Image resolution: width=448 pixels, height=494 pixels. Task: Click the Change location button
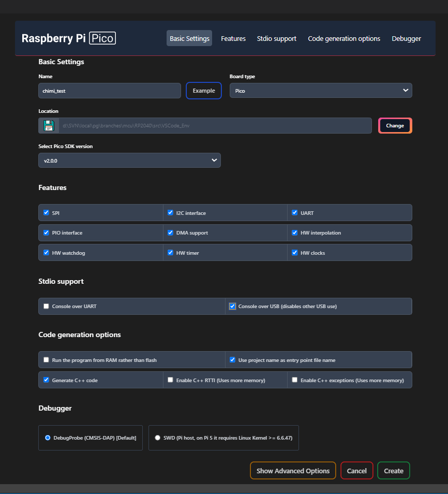395,125
